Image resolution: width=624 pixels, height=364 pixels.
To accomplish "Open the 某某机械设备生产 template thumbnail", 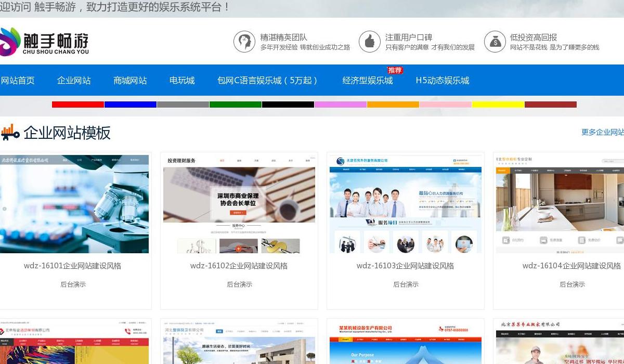I will pyautogui.click(x=406, y=343).
